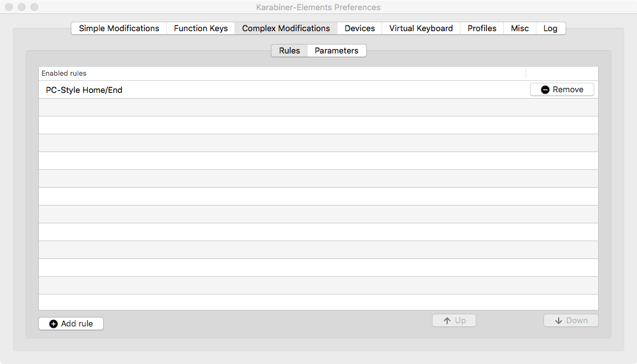This screenshot has height=364, width=637.
Task: Move the rule Down
Action: point(571,321)
